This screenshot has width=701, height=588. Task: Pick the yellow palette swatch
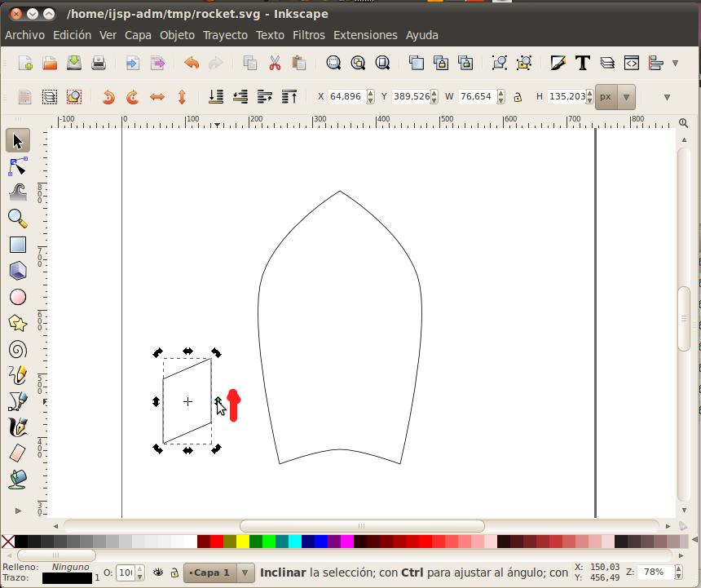click(x=243, y=542)
